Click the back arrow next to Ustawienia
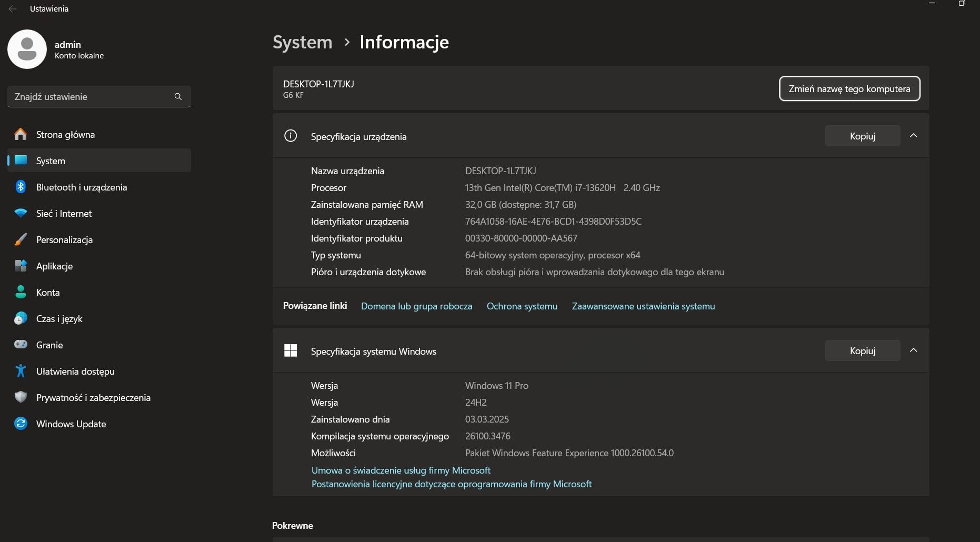The height and width of the screenshot is (542, 980). 13,9
